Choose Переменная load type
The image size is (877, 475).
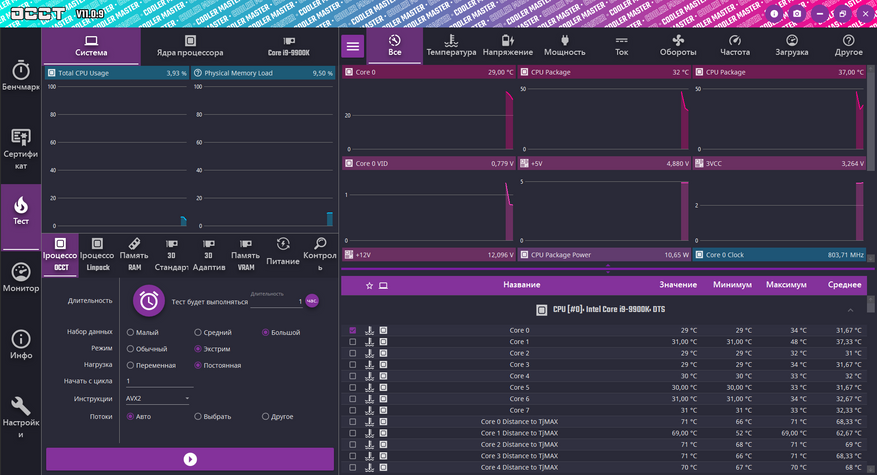pyautogui.click(x=131, y=365)
